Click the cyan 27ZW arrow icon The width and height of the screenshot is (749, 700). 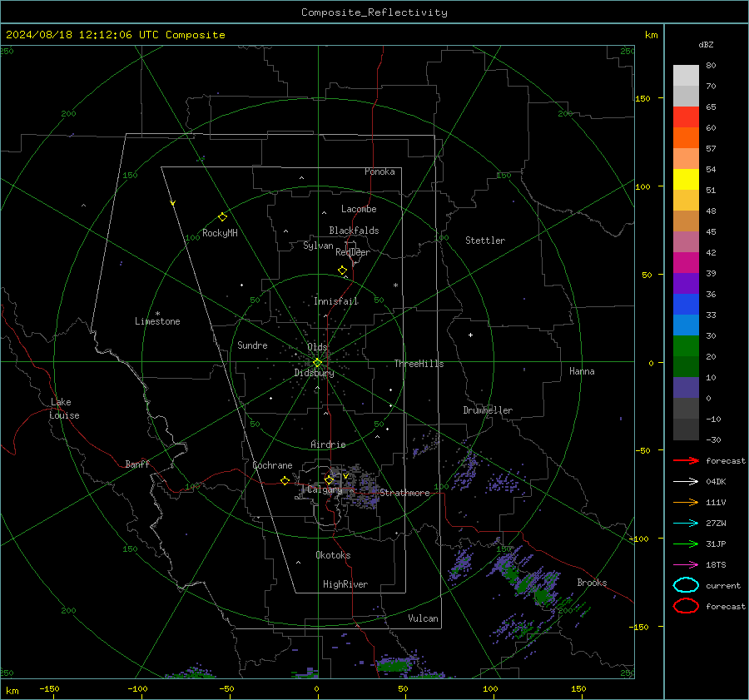point(686,524)
